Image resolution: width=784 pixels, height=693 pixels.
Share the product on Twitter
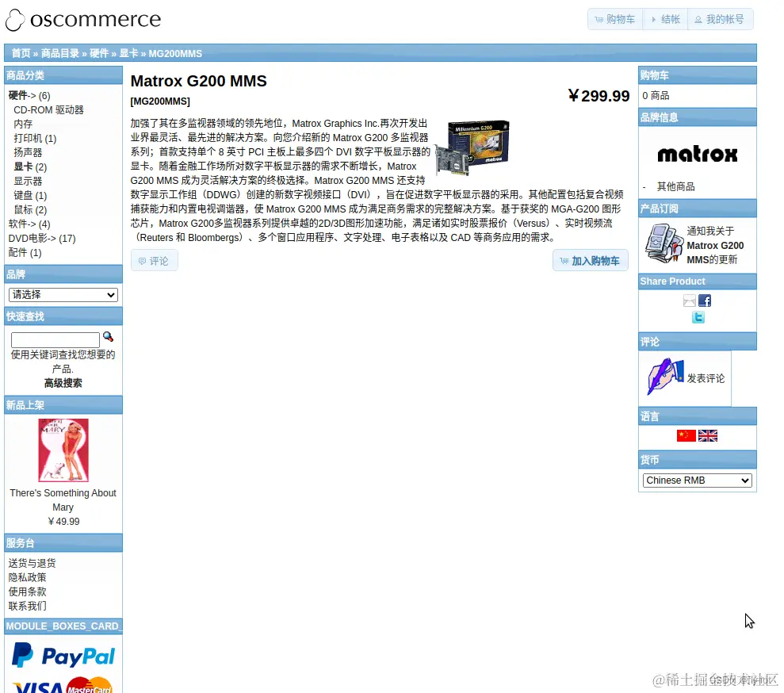[x=698, y=316]
